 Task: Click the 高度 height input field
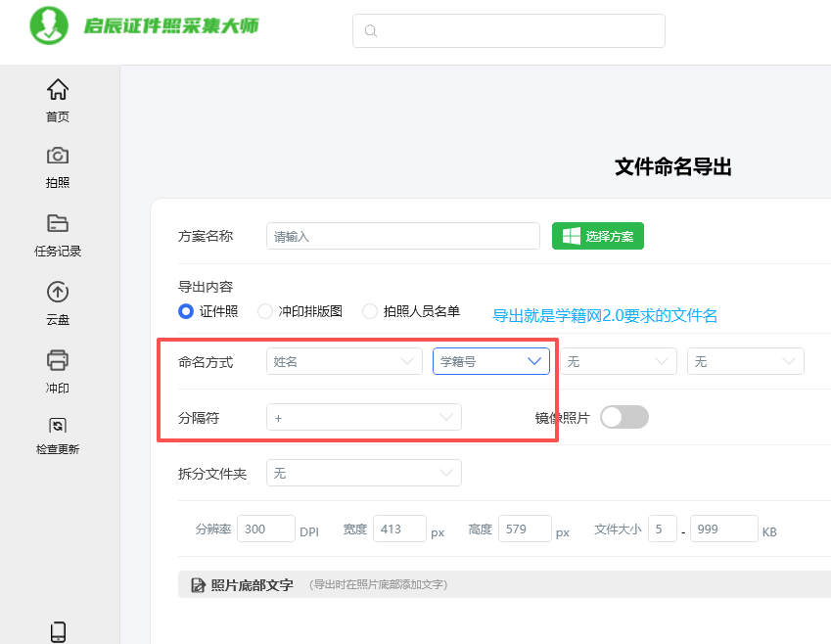click(525, 529)
